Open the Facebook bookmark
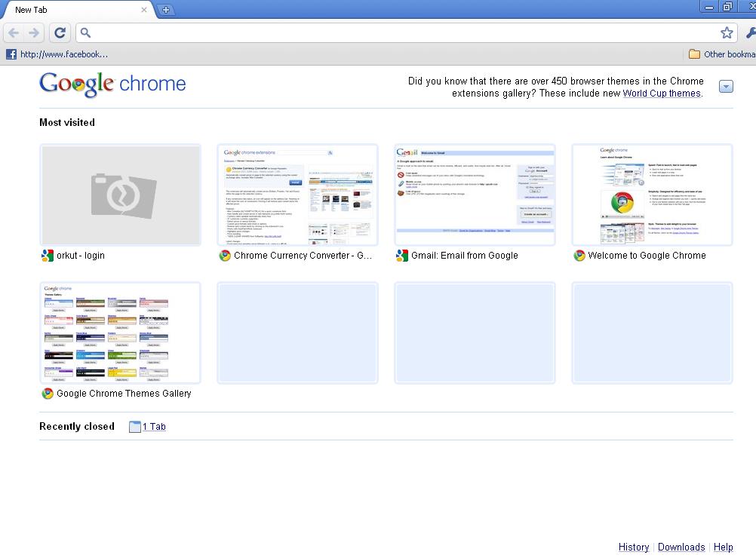Viewport: 756px width, 558px height. (57, 54)
